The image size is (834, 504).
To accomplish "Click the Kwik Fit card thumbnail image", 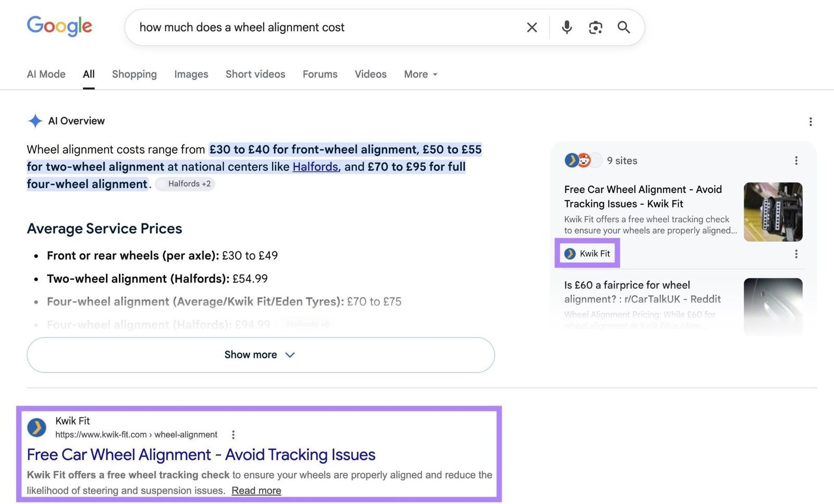I will coord(773,212).
